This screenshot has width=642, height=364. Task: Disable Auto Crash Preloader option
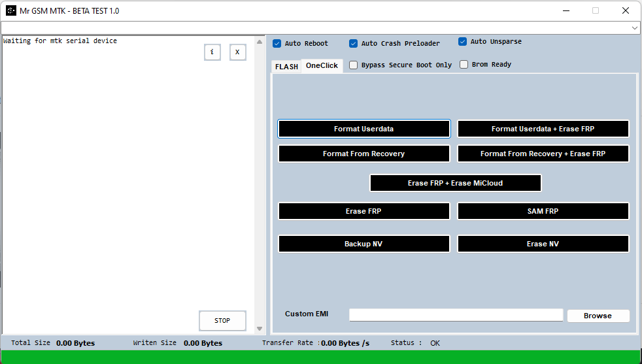pyautogui.click(x=353, y=43)
